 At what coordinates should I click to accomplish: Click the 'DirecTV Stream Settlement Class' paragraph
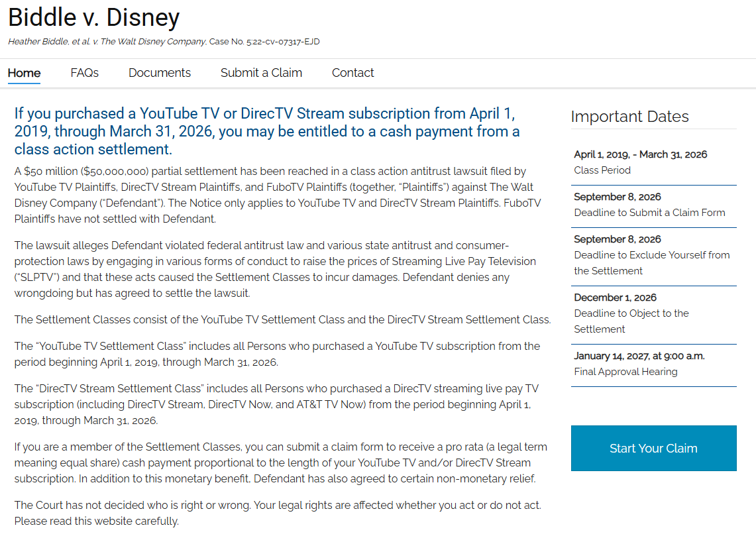pyautogui.click(x=276, y=404)
